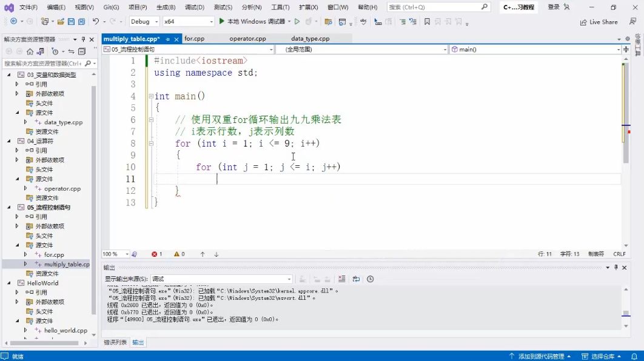Close the Solution Explorer panel

92,39
